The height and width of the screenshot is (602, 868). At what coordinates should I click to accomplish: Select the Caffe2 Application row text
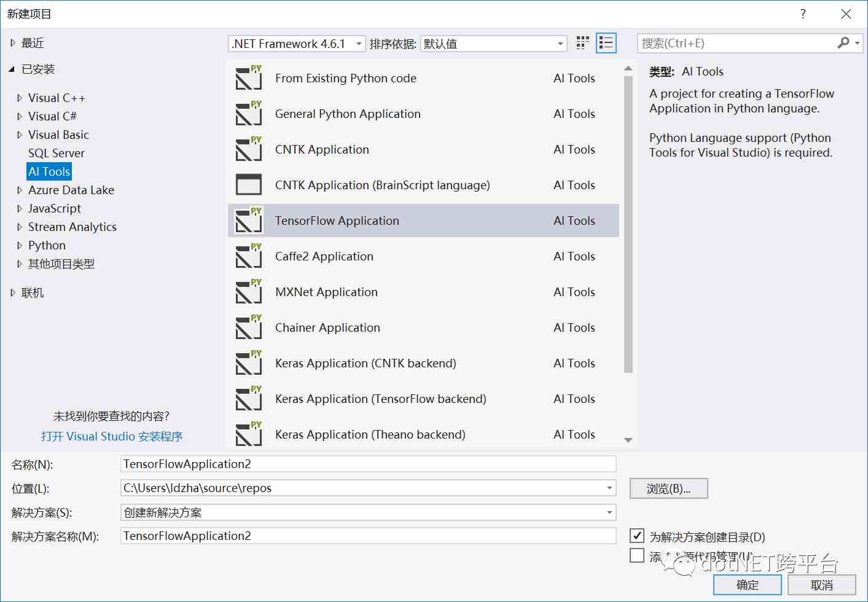click(324, 256)
